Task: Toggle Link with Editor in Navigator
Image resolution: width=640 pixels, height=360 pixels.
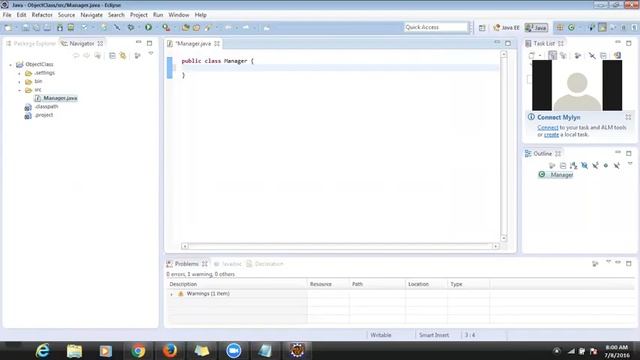Action: tap(123, 56)
